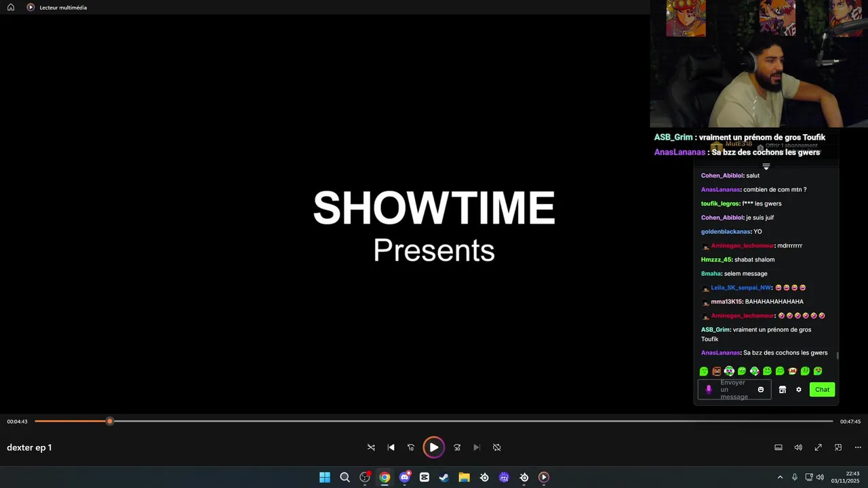Click username goldenblackanas in chat
The height and width of the screenshot is (488, 868).
(726, 232)
